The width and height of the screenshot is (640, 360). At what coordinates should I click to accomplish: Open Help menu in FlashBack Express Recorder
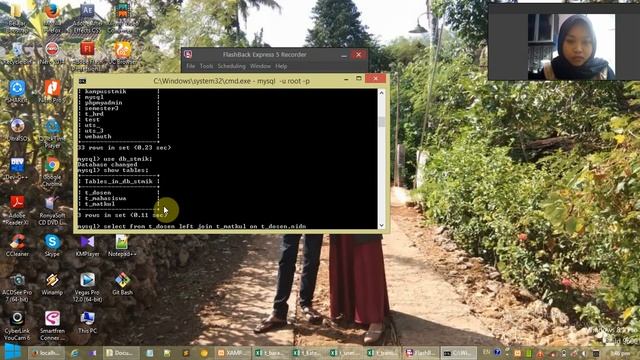click(x=281, y=66)
